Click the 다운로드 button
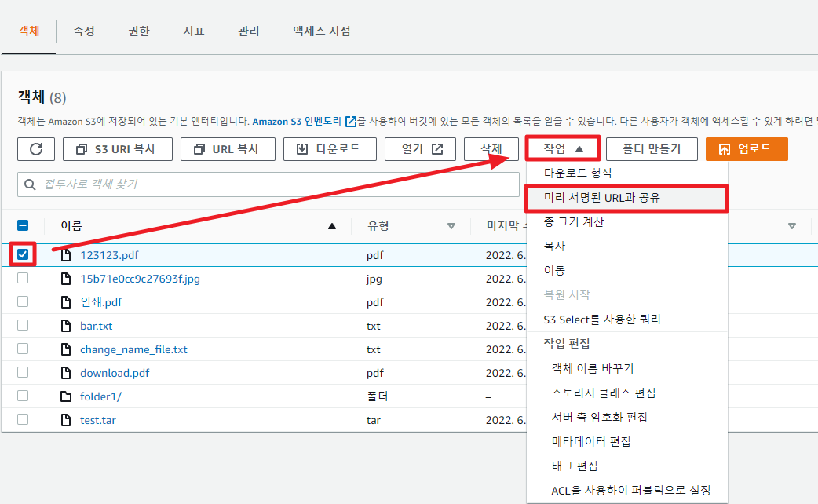The image size is (818, 504). (330, 149)
